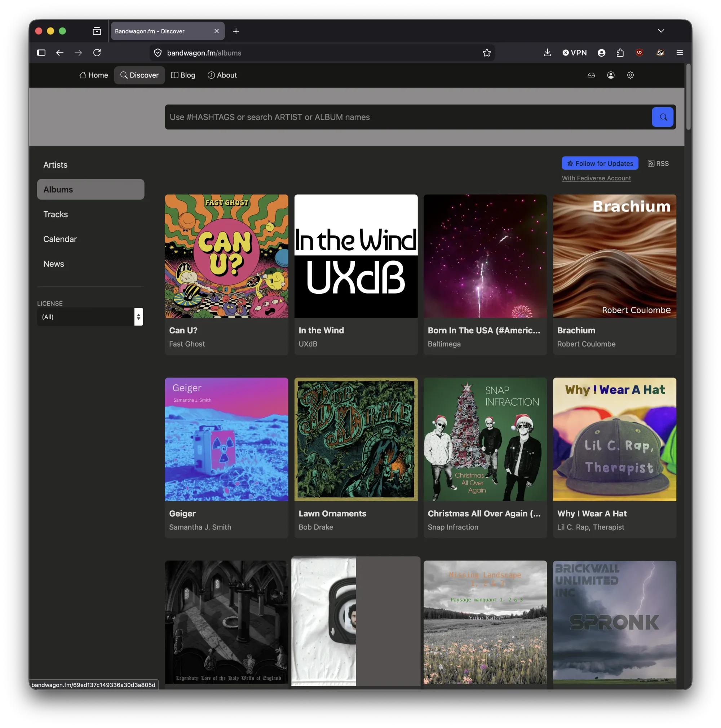Click the Christmas All Over Again cover
The image size is (721, 728).
pos(485,440)
